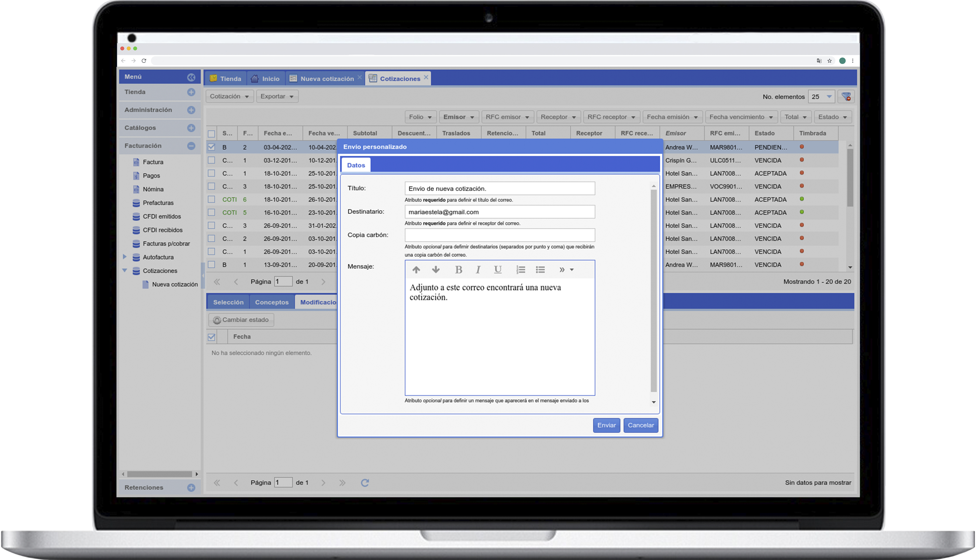Check the COTI folio 6 row checkbox
976x560 pixels.
tap(211, 199)
